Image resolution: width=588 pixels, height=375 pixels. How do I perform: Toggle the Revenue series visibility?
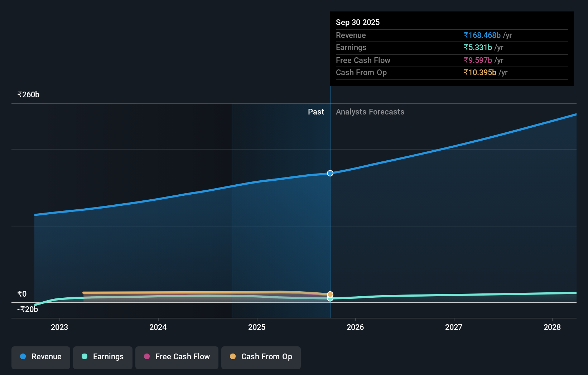(x=40, y=357)
